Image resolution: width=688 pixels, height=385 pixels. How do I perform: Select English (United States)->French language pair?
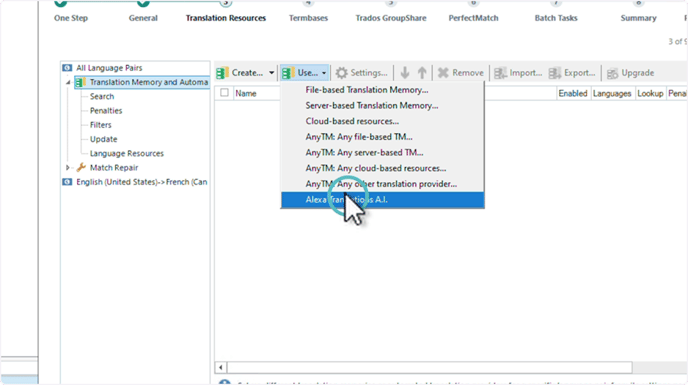coord(141,182)
